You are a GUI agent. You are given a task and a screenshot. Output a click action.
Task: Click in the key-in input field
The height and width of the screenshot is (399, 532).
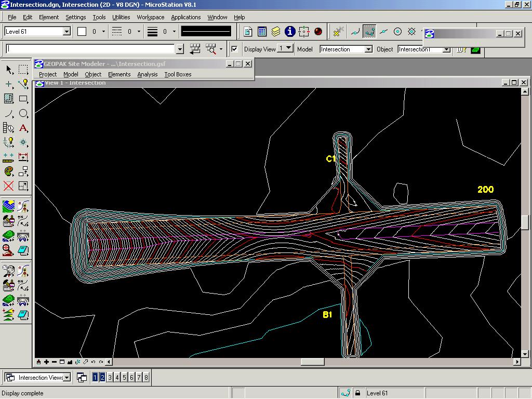pyautogui.click(x=90, y=49)
